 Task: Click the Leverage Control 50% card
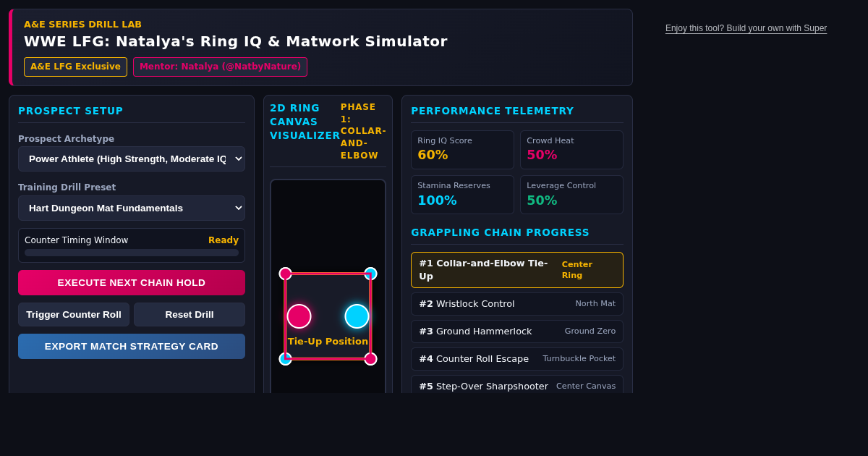[x=571, y=195]
